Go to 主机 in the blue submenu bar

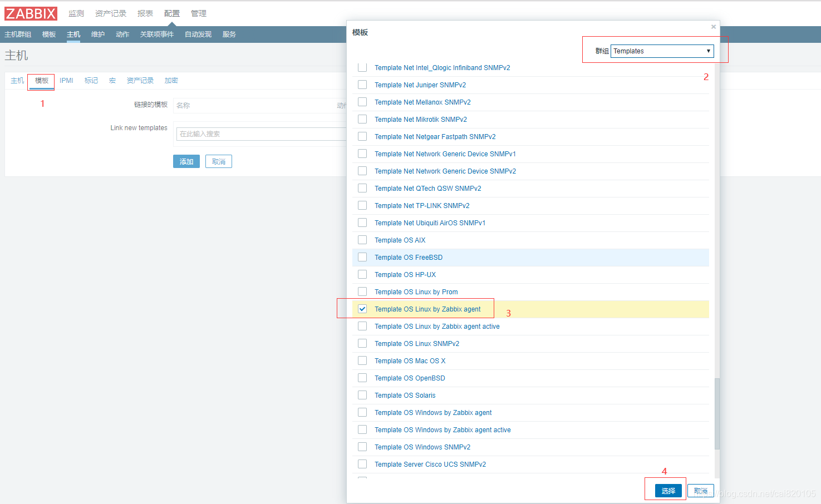coord(73,34)
